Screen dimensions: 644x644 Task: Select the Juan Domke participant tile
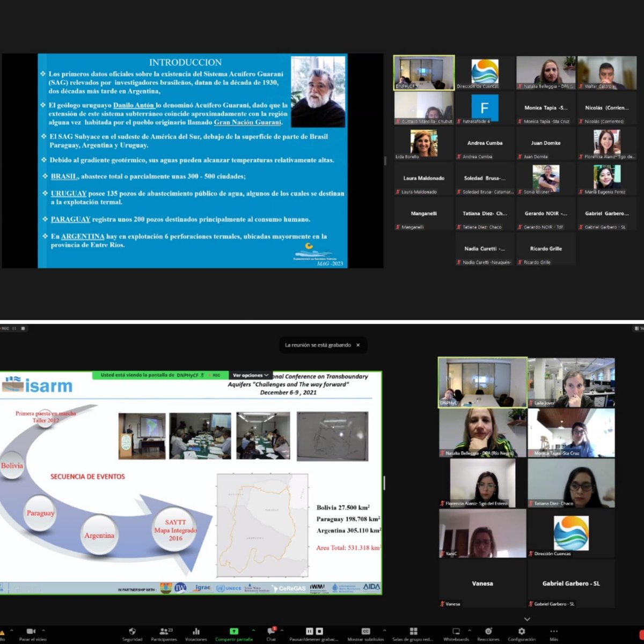coord(546,143)
